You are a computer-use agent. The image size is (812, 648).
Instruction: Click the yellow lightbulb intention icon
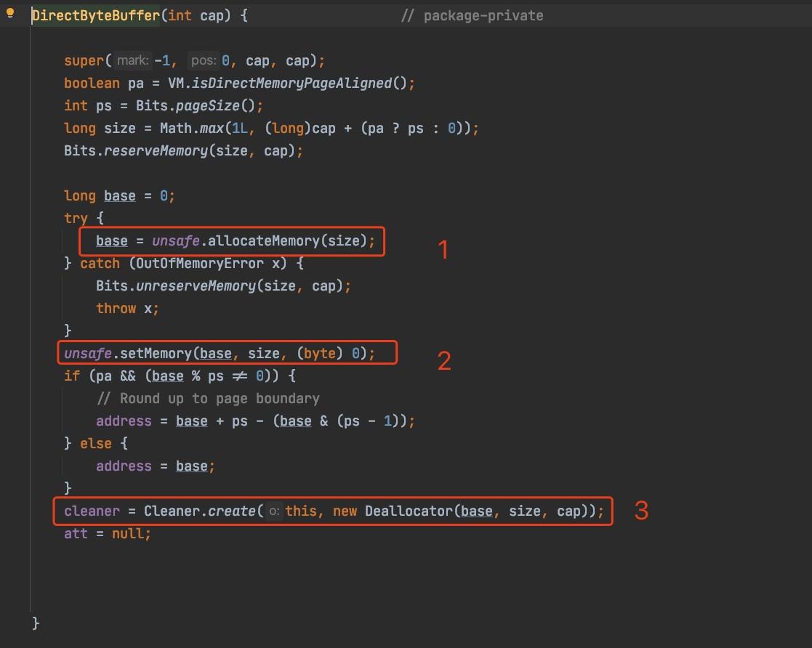coord(10,14)
